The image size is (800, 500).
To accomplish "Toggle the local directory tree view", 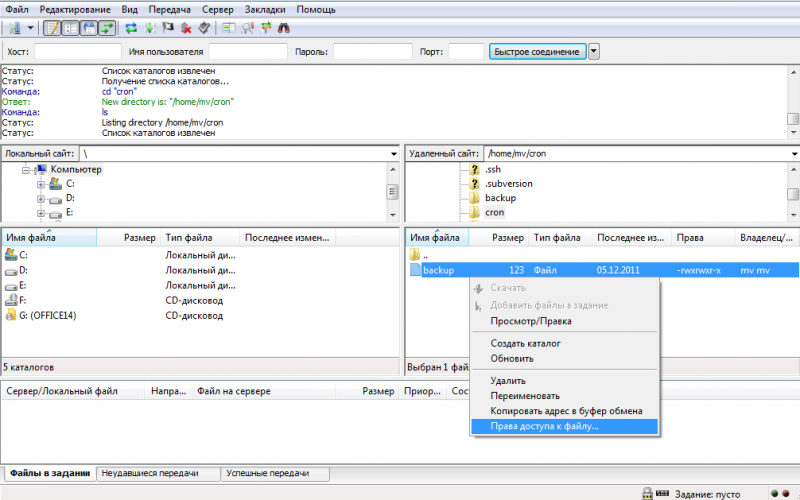I will [x=70, y=28].
